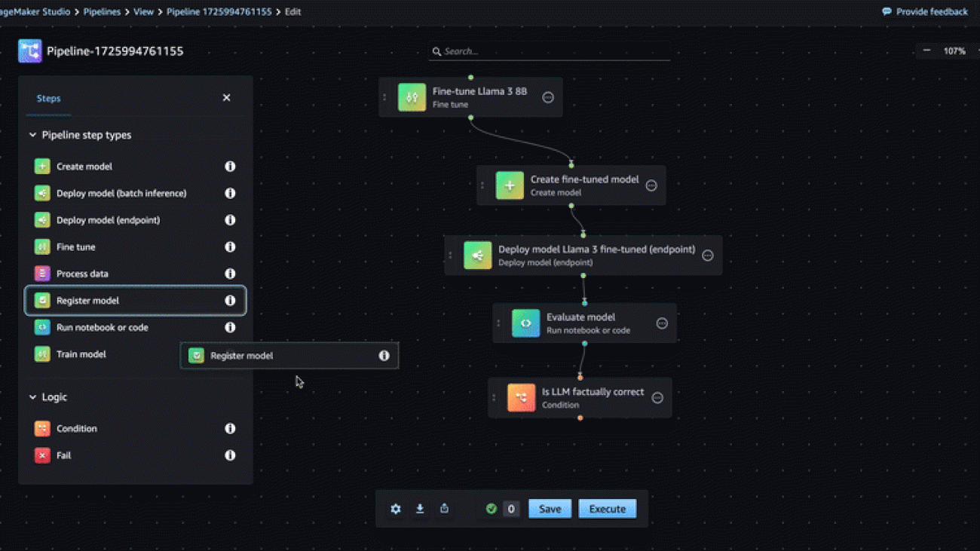Click the Process data step icon

(42, 274)
